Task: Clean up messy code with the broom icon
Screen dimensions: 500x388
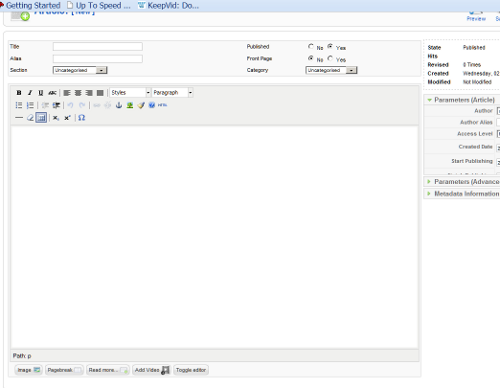Action: point(141,105)
